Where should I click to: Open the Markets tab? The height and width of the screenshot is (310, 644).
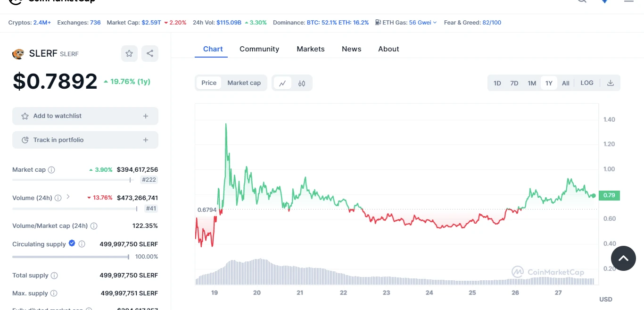coord(311,49)
